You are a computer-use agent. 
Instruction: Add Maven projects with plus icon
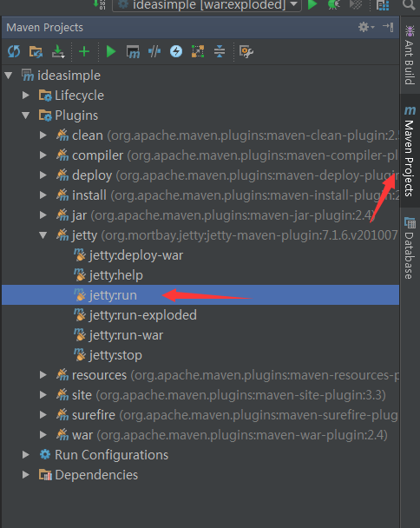pyautogui.click(x=84, y=51)
